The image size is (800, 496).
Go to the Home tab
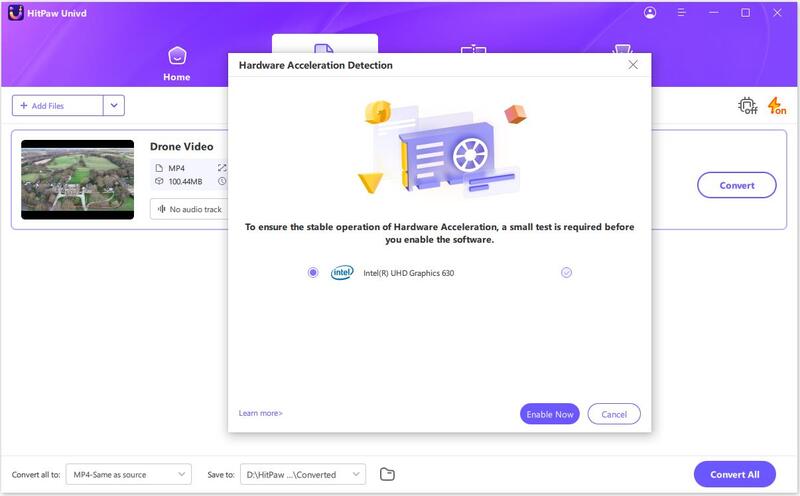click(x=177, y=64)
